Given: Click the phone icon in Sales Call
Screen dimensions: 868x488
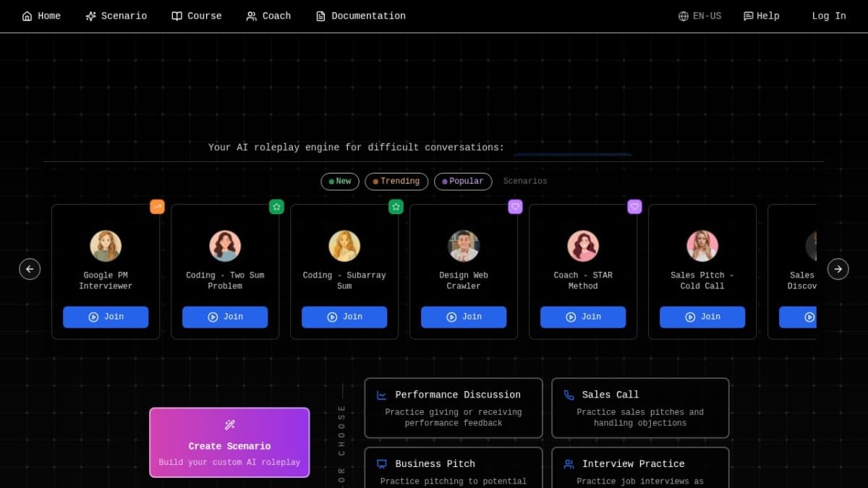Looking at the screenshot, I should coord(569,395).
